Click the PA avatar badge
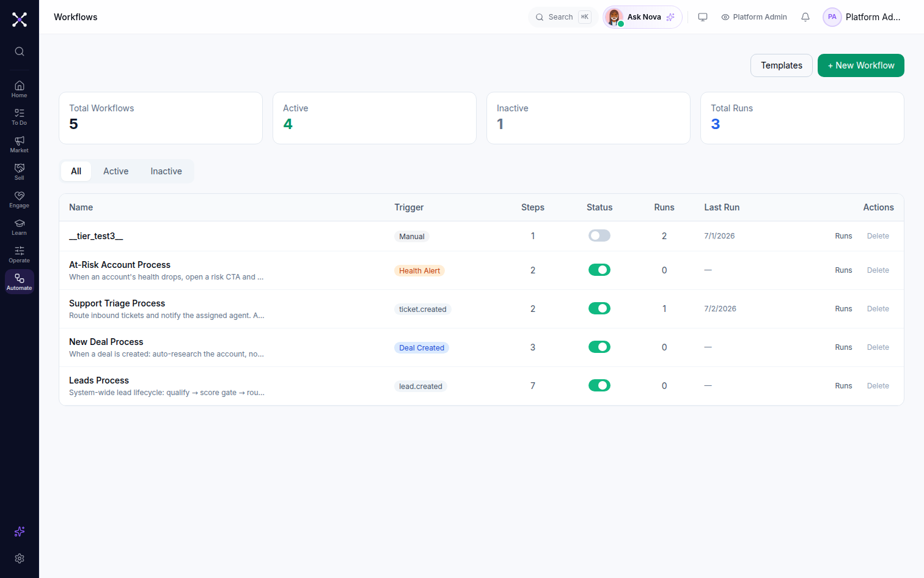 [x=832, y=17]
